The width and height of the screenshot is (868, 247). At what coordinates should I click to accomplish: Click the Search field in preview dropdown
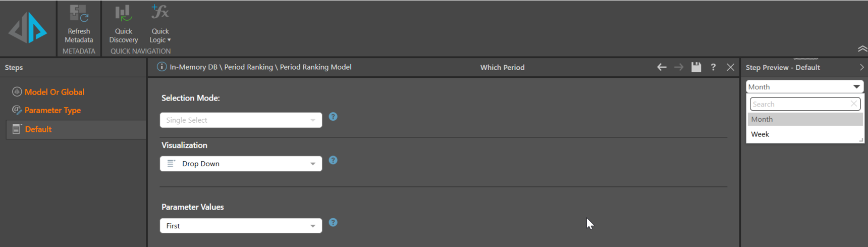coord(799,104)
